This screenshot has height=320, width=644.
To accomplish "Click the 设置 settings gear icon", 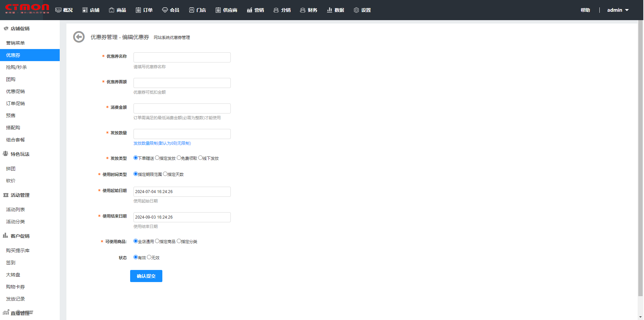I will click(356, 10).
